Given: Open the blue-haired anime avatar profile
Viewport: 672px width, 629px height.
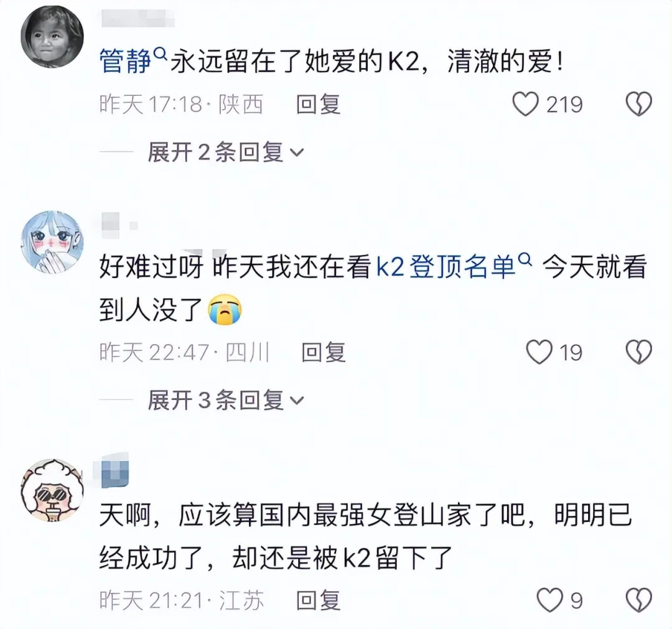Looking at the screenshot, I should (x=52, y=241).
